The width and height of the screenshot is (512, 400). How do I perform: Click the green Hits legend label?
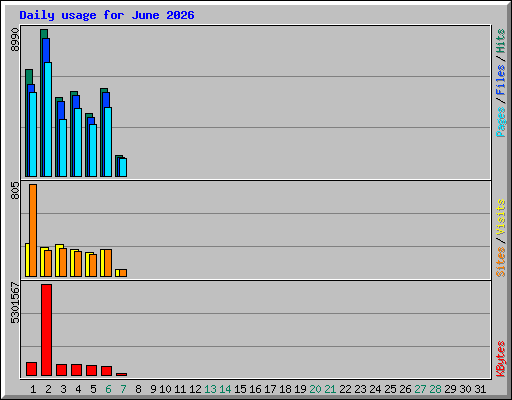[x=500, y=41]
